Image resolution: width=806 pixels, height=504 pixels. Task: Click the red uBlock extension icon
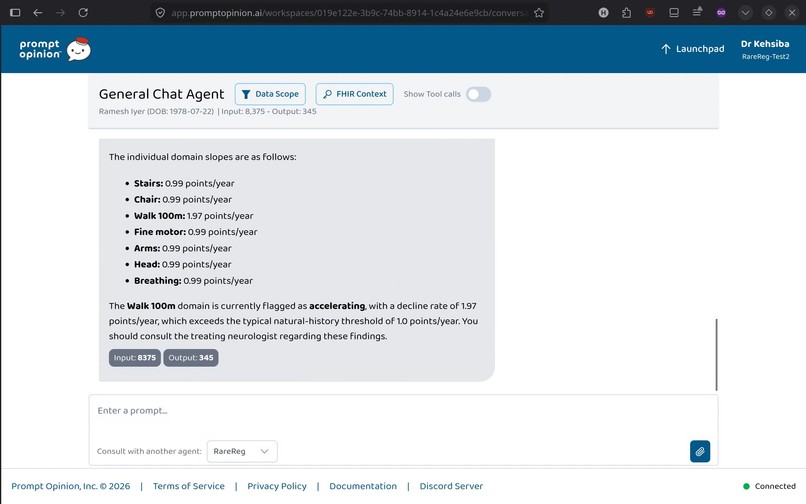650,12
